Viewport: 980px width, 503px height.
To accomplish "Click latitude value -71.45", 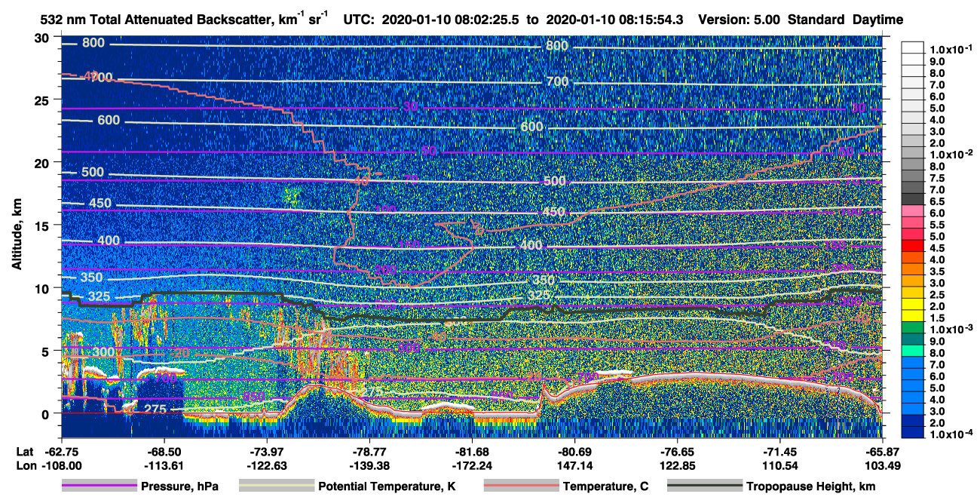I will tap(780, 451).
